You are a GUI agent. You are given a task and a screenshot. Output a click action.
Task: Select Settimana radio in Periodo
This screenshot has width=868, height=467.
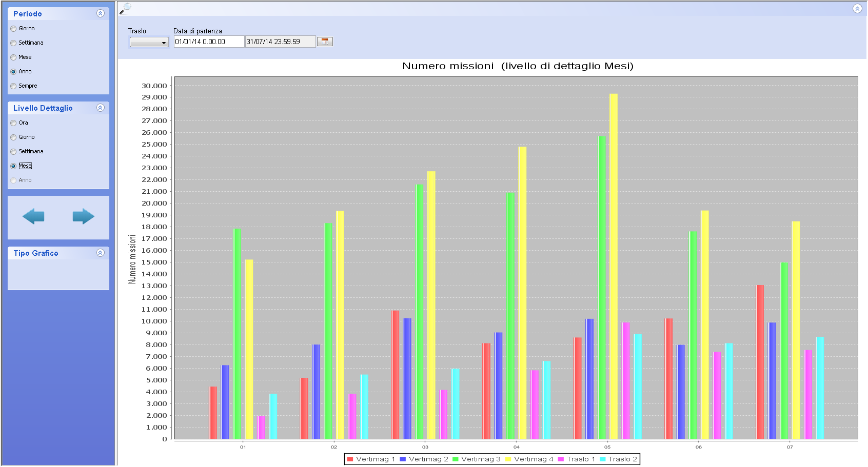click(x=13, y=43)
